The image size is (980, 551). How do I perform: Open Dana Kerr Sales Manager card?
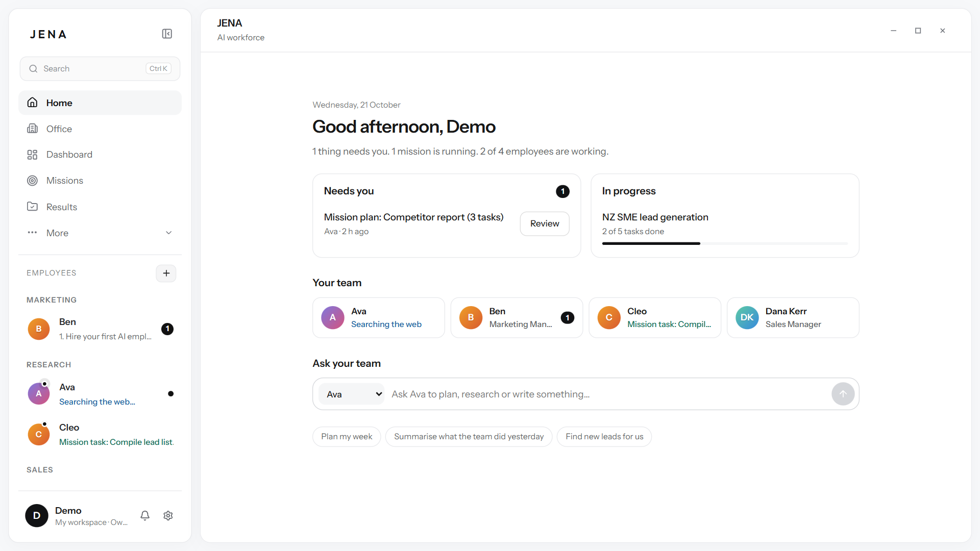click(x=793, y=317)
